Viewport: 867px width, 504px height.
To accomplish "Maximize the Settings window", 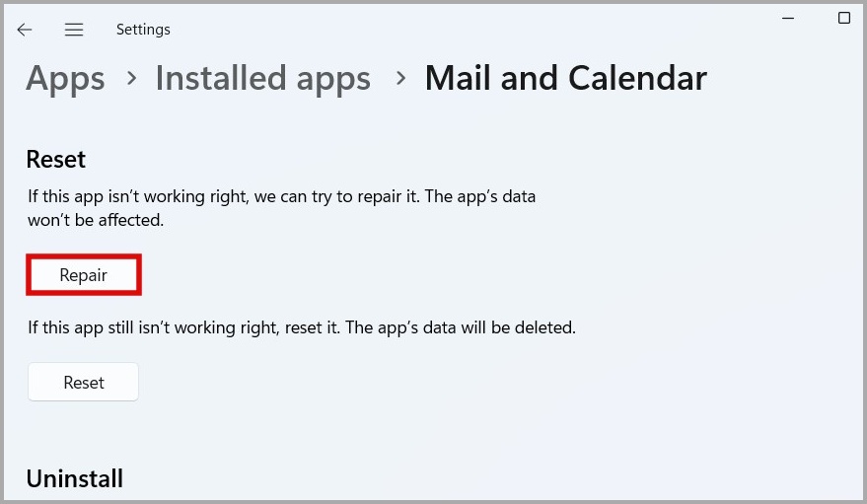I will (843, 18).
